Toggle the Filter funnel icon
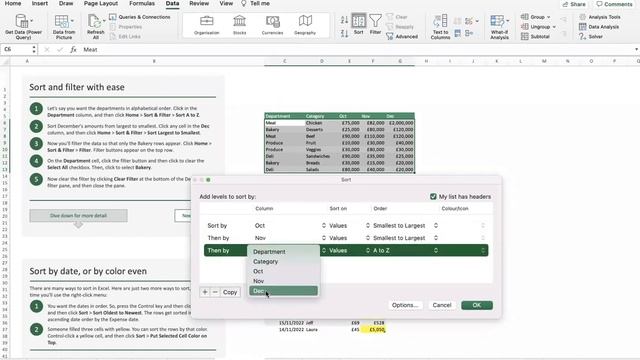Screen dimensions: 640x360 (x=375, y=24)
